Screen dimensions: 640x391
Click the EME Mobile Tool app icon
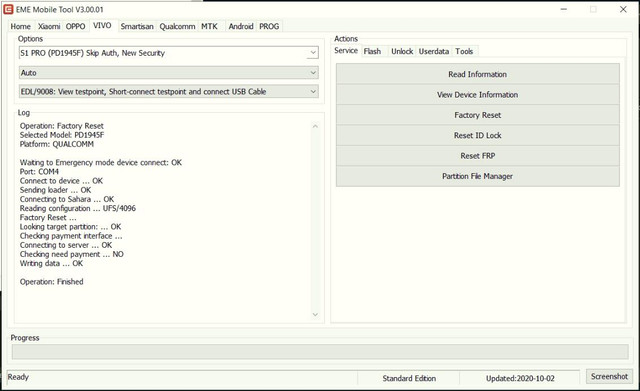pos(8,9)
